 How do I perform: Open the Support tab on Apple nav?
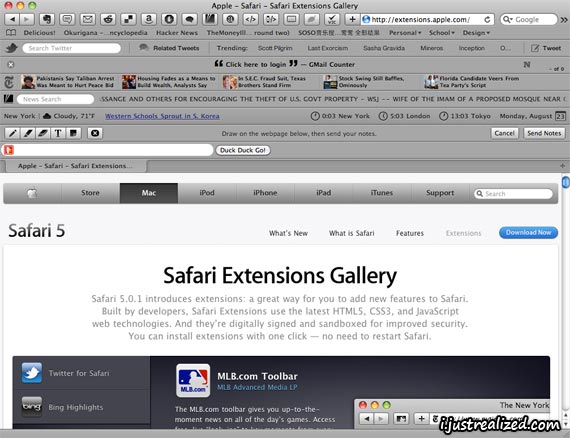[440, 193]
